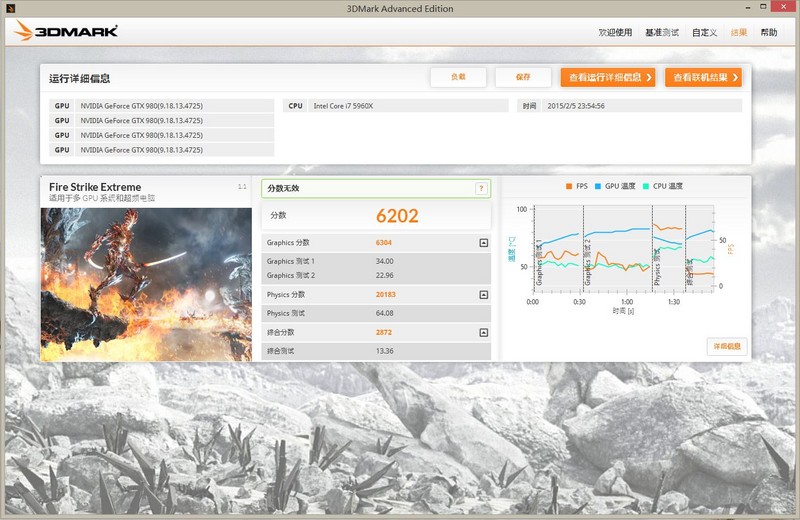Select the 结果 tab
The height and width of the screenshot is (520, 800).
click(739, 33)
